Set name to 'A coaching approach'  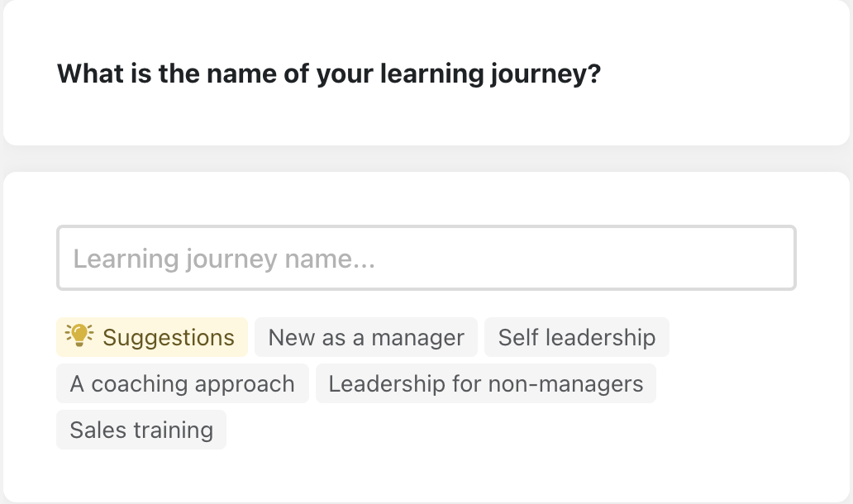182,384
